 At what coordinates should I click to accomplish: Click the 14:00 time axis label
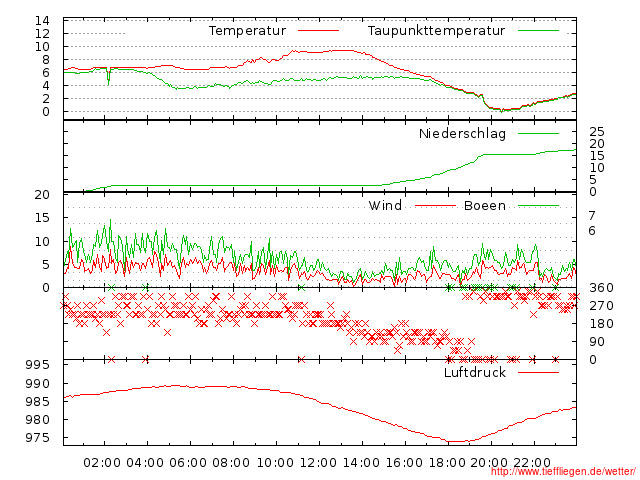pyautogui.click(x=361, y=463)
